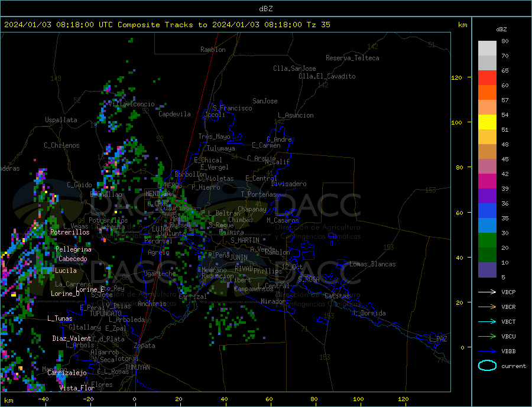
Task: Click the 'Clla.El_Cavadito' map label
Action: 327,76
